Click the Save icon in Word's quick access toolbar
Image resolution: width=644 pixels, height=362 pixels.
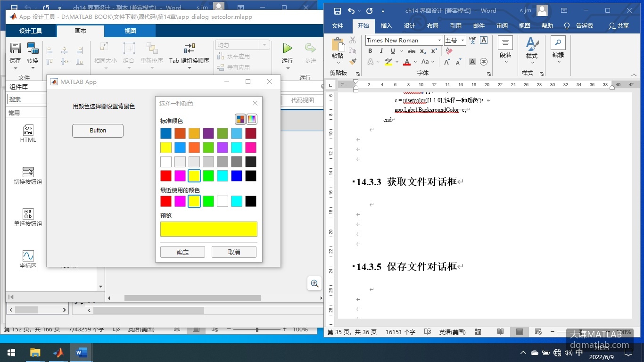tap(337, 10)
